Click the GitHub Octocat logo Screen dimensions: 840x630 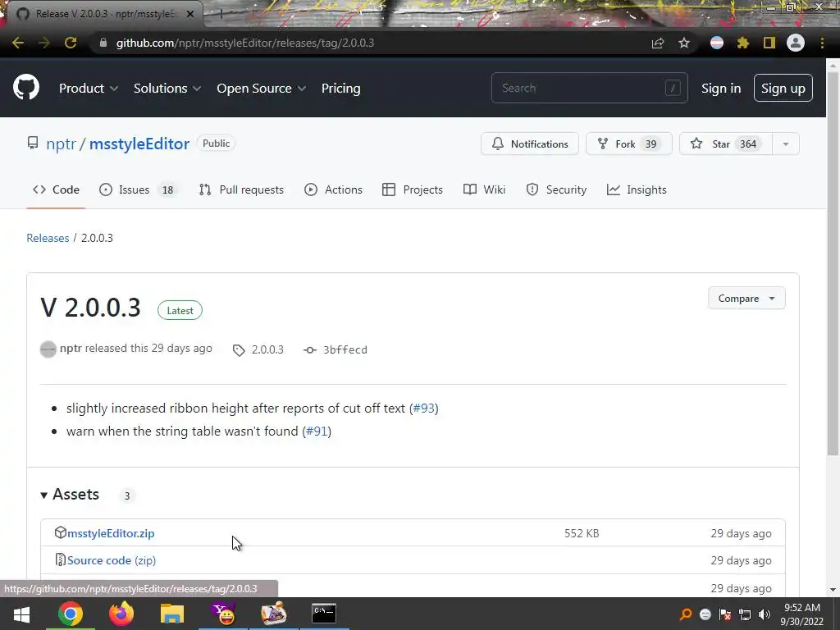pos(25,88)
